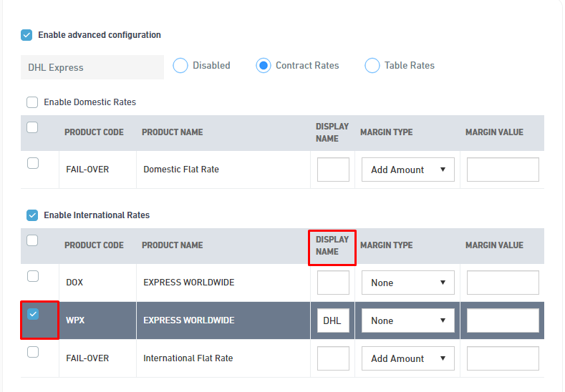Click Domestic Flat Rate product name
Screen dimensions: 565x392
181,170
